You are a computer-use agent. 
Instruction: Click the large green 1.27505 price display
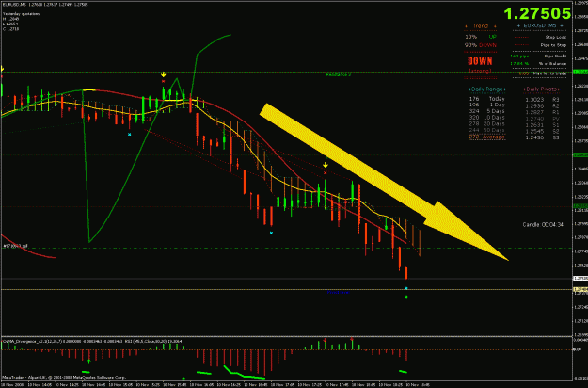[x=537, y=14]
